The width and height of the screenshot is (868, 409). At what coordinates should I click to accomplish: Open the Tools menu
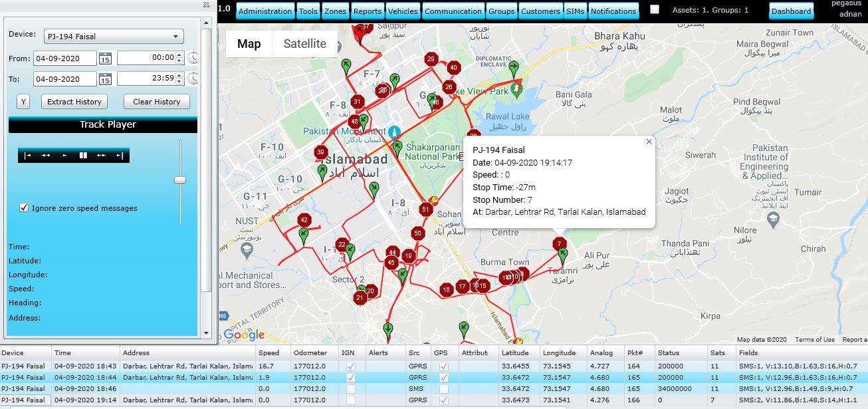click(308, 11)
